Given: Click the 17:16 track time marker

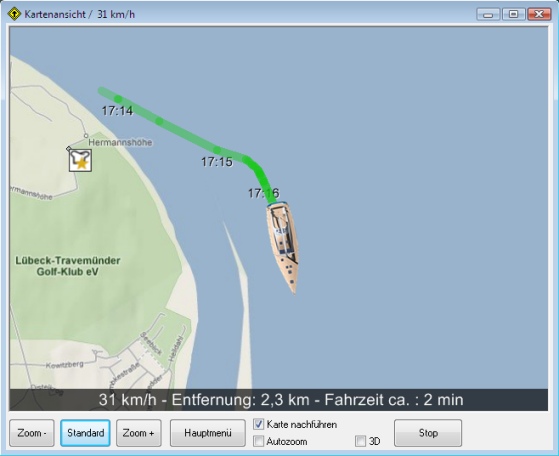Looking at the screenshot, I should [x=264, y=193].
